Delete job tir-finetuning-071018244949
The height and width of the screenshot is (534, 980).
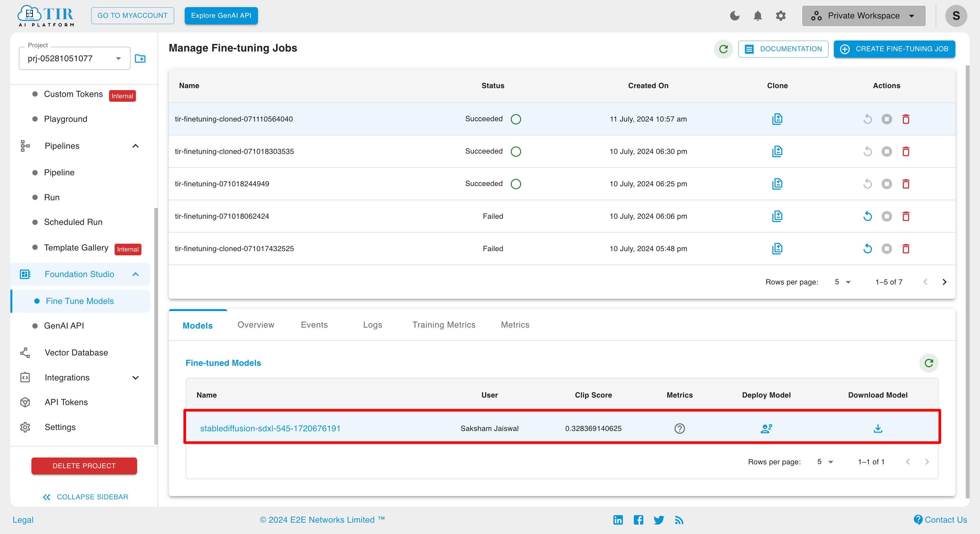(906, 184)
